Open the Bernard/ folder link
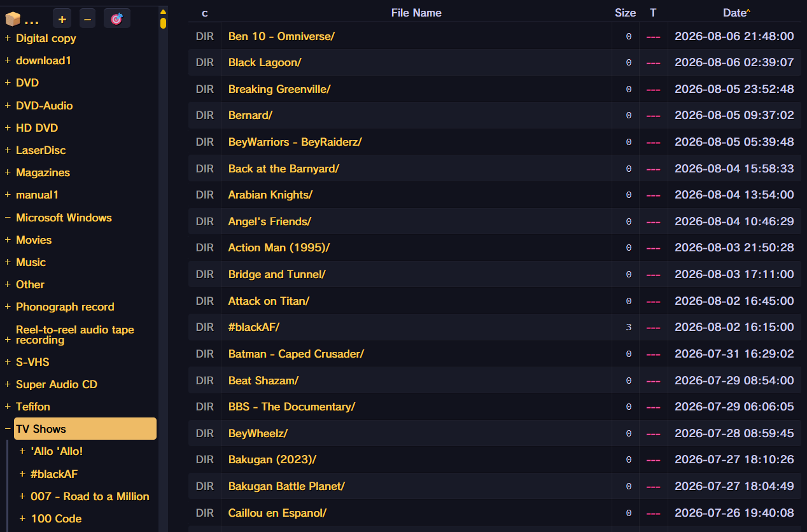Screen dimensions: 807x532 coord(250,115)
